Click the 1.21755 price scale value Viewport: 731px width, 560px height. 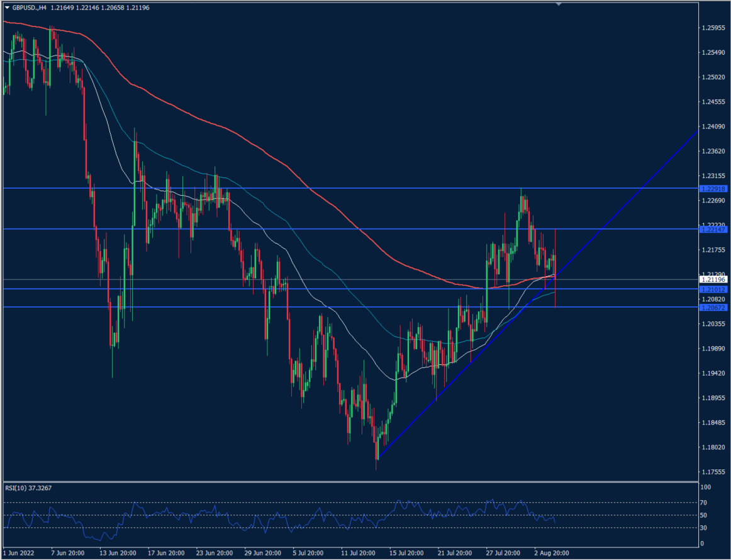tap(713, 250)
